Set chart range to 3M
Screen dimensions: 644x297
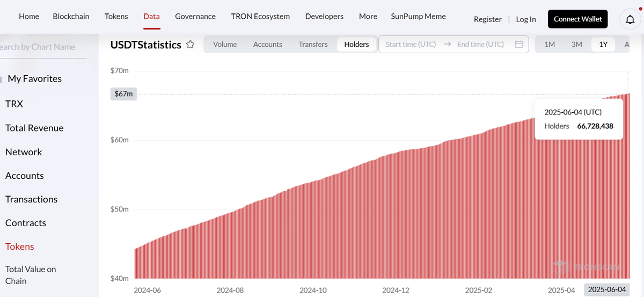click(577, 44)
